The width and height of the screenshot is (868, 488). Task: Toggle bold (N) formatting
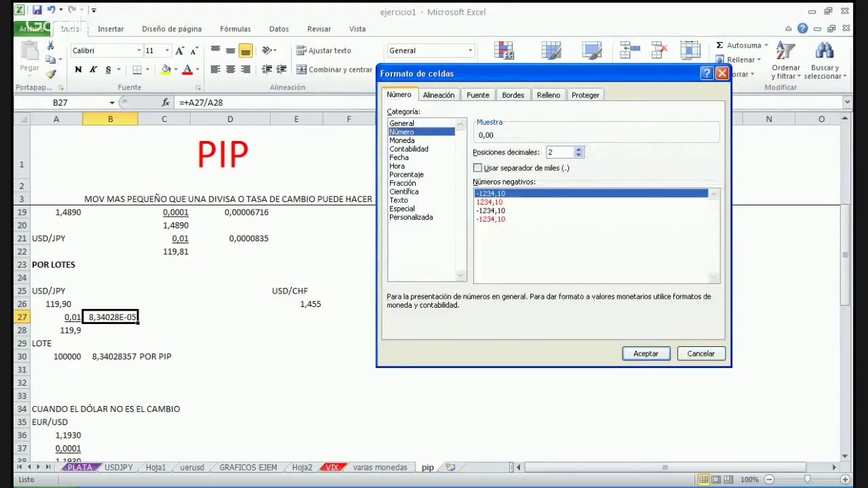coord(78,70)
